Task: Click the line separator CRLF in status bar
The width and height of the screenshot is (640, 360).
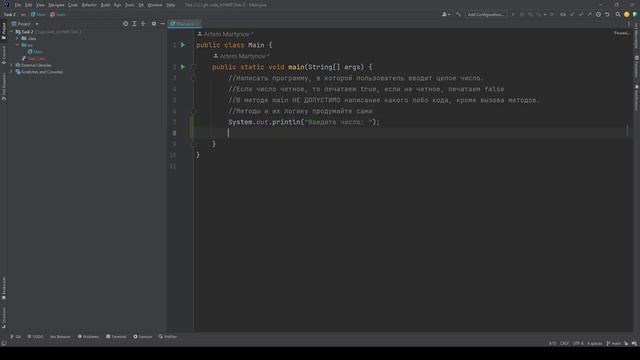Action: 564,343
